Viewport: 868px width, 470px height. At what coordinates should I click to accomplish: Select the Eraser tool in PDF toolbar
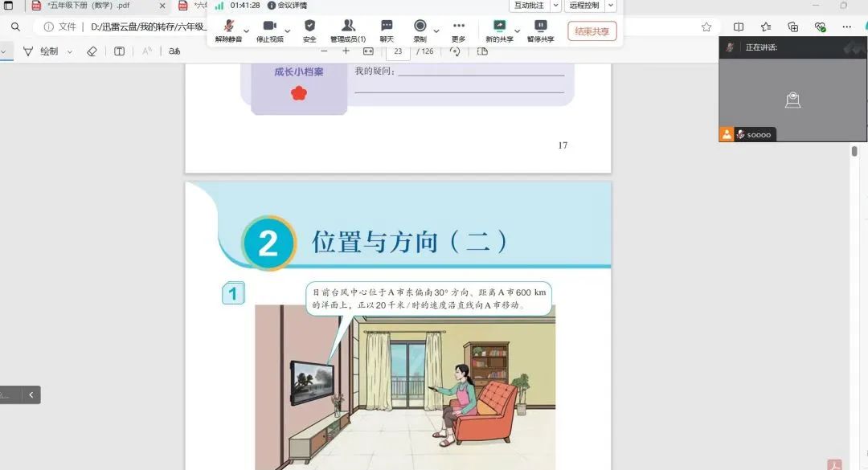[92, 51]
